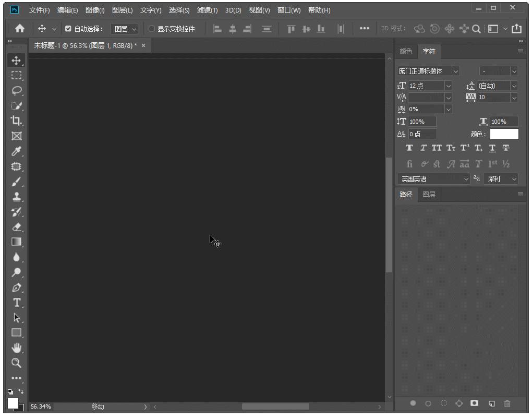Open the workspace switcher dropdown arrow
This screenshot has height=419, width=532.
click(x=505, y=29)
